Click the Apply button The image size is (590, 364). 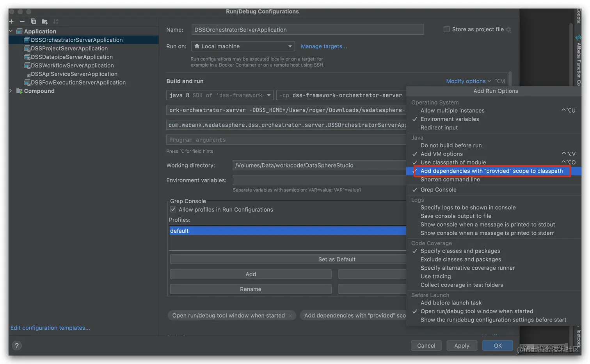pyautogui.click(x=462, y=346)
